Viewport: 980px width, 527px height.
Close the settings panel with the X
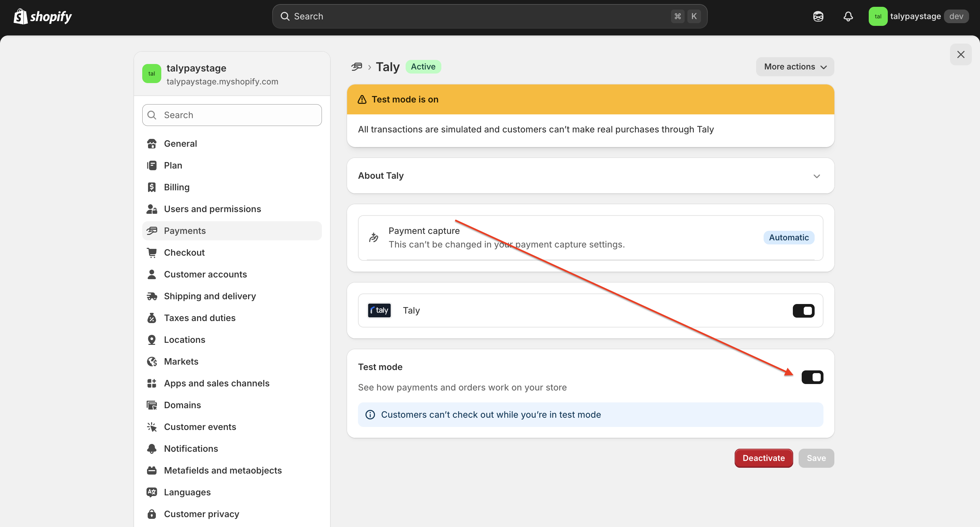pyautogui.click(x=961, y=54)
